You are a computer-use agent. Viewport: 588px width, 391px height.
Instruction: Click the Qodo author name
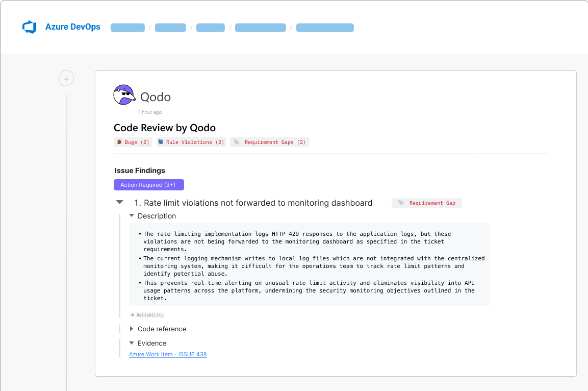[x=156, y=97]
